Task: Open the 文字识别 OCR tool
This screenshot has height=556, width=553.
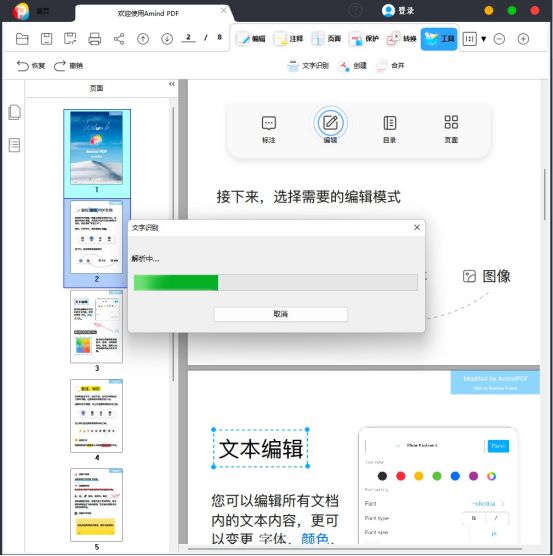Action: pos(308,66)
